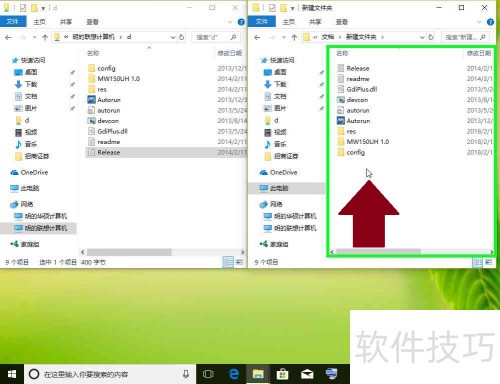Select readme file in left window
Viewport: 500px width, 384px height.
(104, 142)
